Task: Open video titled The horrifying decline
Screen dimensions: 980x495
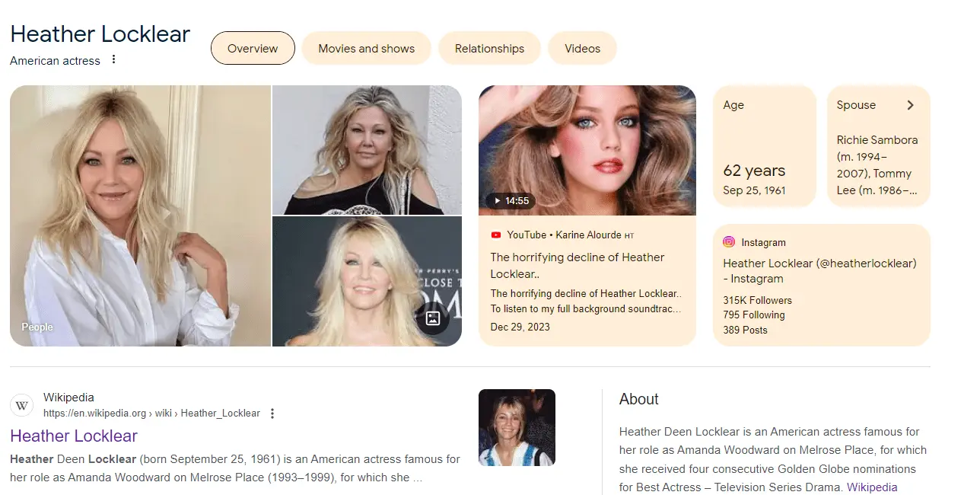Action: [577, 265]
